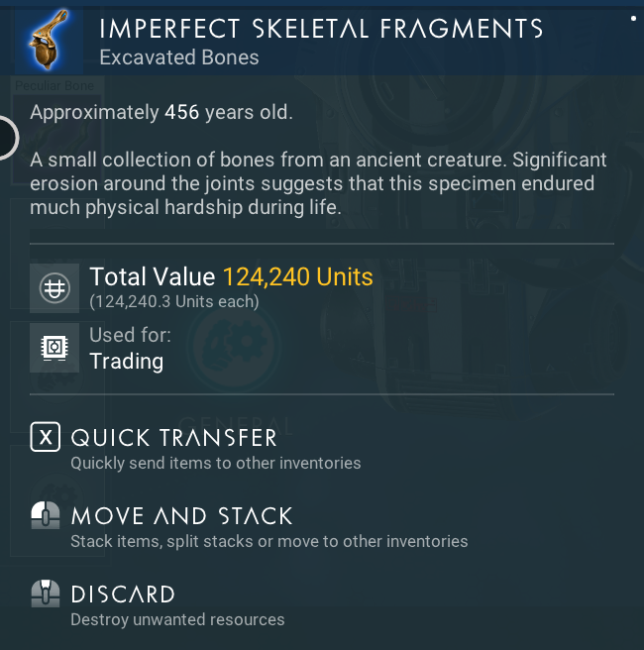Click the partial circle at the left edge
The width and height of the screenshot is (644, 650).
tap(6, 138)
